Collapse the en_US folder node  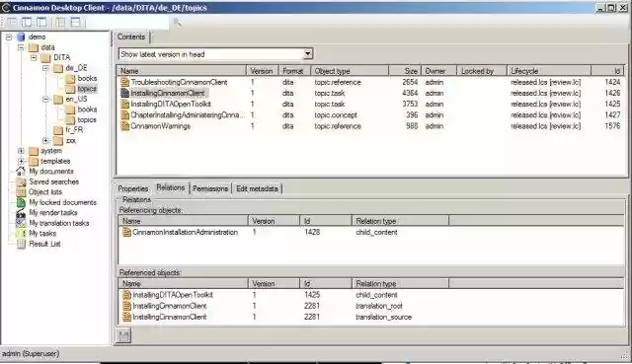45,99
